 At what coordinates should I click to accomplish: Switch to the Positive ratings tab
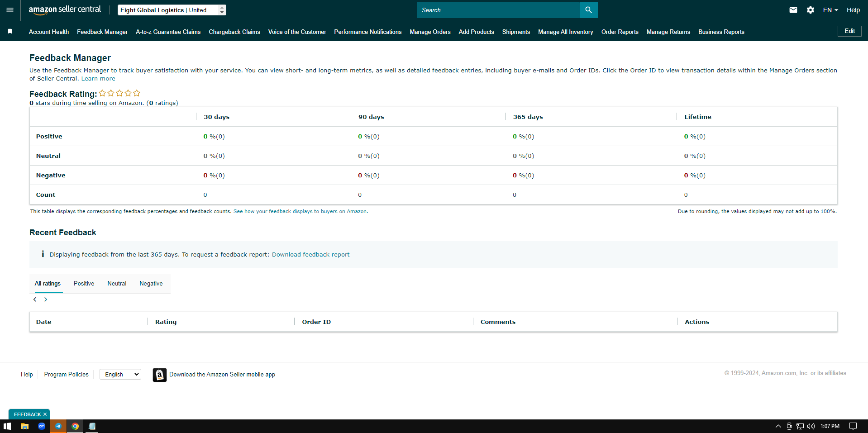(x=84, y=283)
